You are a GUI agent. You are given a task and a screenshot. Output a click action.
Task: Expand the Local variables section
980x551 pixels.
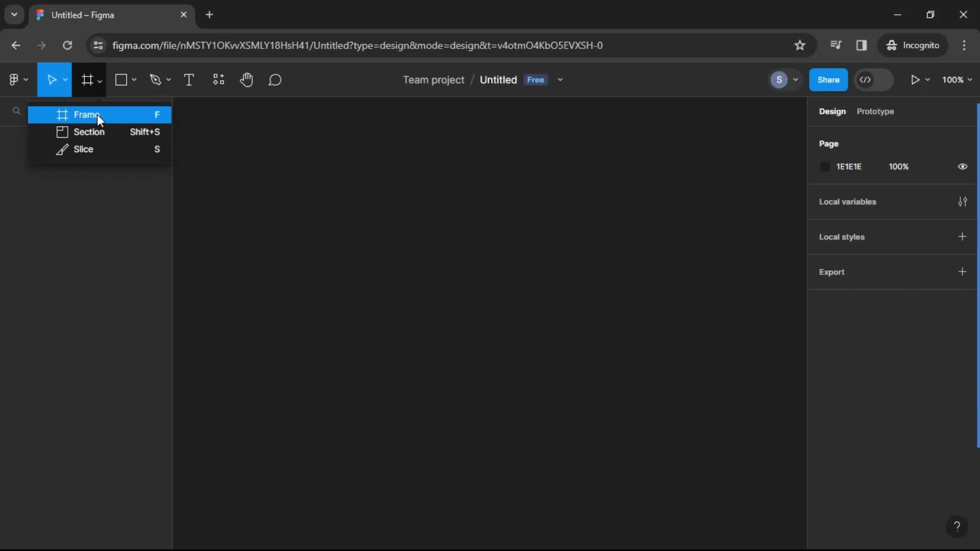(963, 201)
